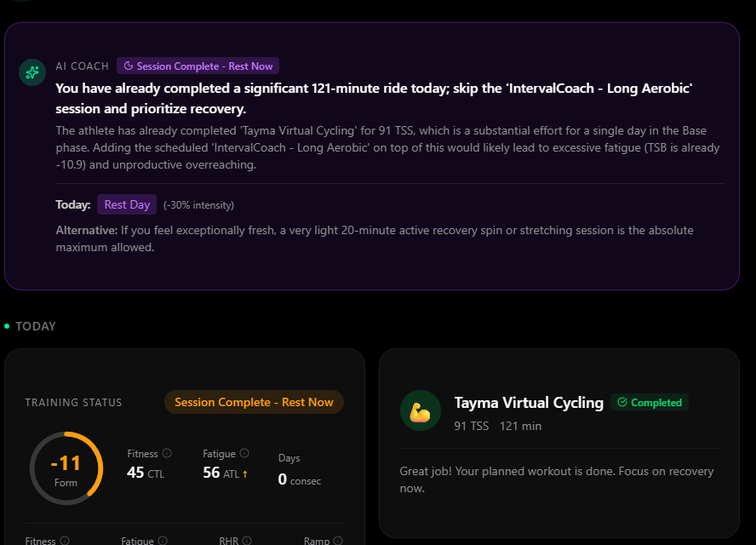
Task: Click the AI Coach sparkle icon
Action: (32, 72)
